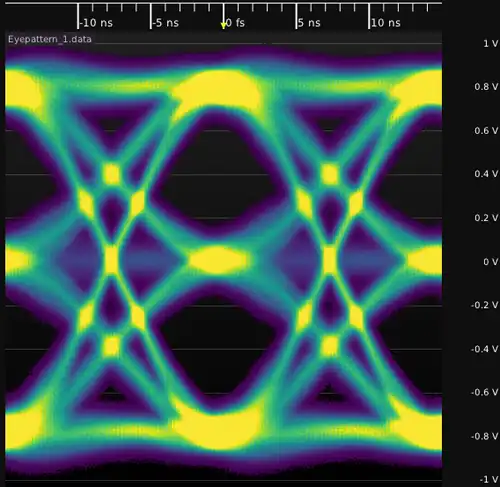Click the -0.8 V axis label
The width and height of the screenshot is (500, 487).
pos(485,437)
